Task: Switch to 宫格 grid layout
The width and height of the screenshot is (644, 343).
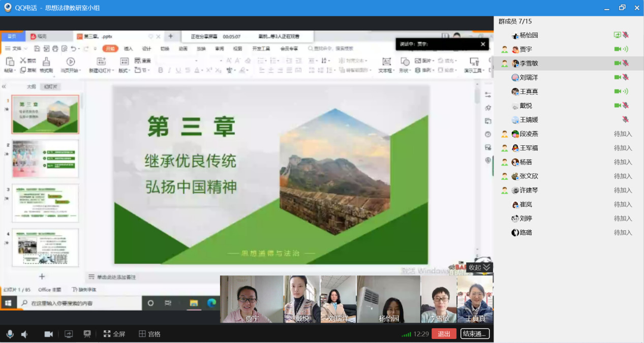Action: pyautogui.click(x=149, y=334)
